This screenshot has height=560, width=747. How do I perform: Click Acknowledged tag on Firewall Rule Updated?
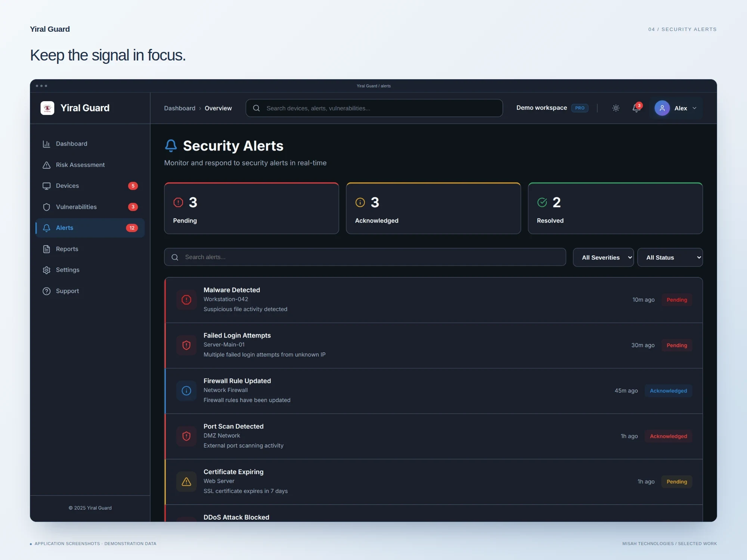click(x=668, y=391)
